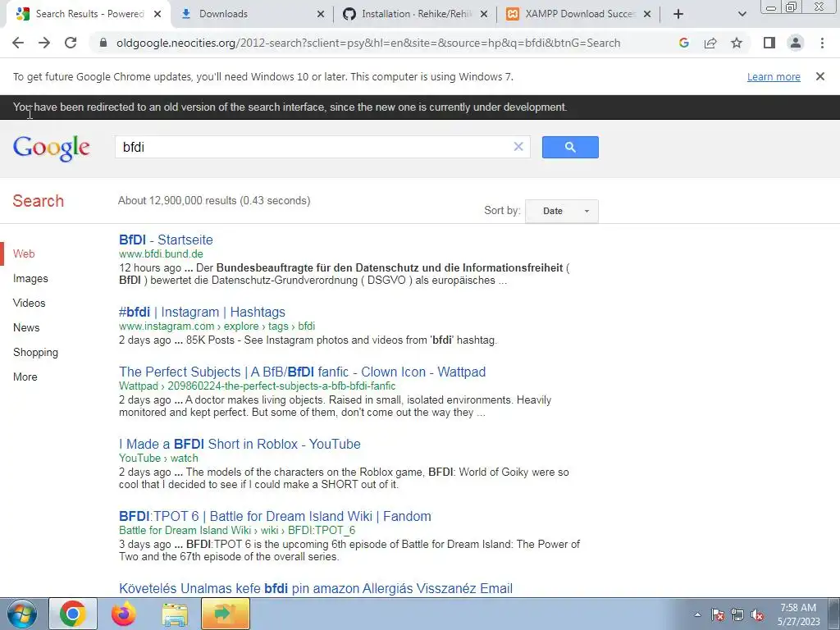The width and height of the screenshot is (840, 630).
Task: Bookmark this page with the star icon
Action: tap(737, 43)
